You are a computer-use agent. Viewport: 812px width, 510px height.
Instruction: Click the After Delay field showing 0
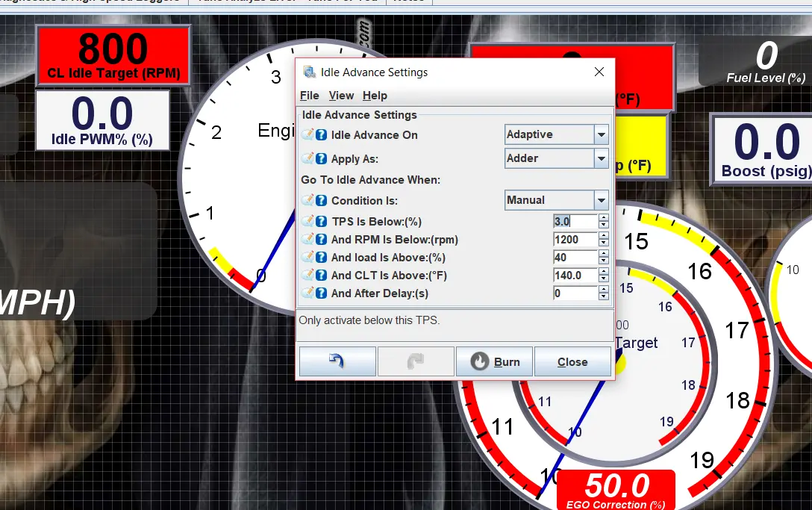(575, 293)
